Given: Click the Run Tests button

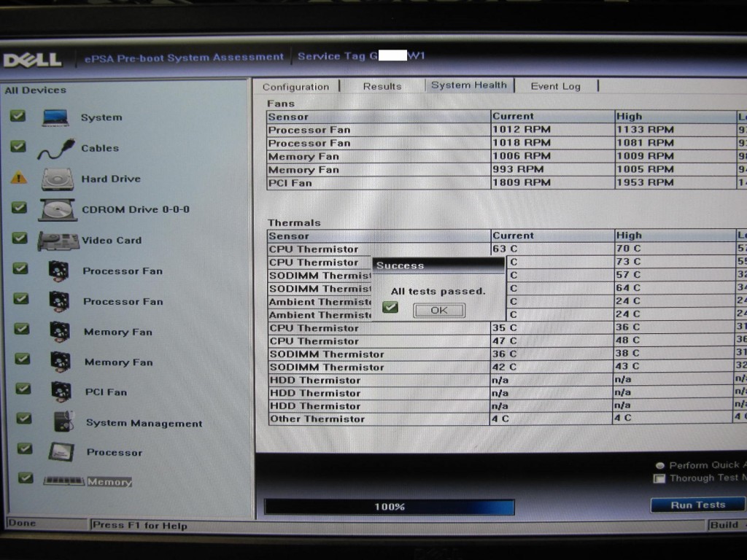Looking at the screenshot, I should [x=697, y=505].
